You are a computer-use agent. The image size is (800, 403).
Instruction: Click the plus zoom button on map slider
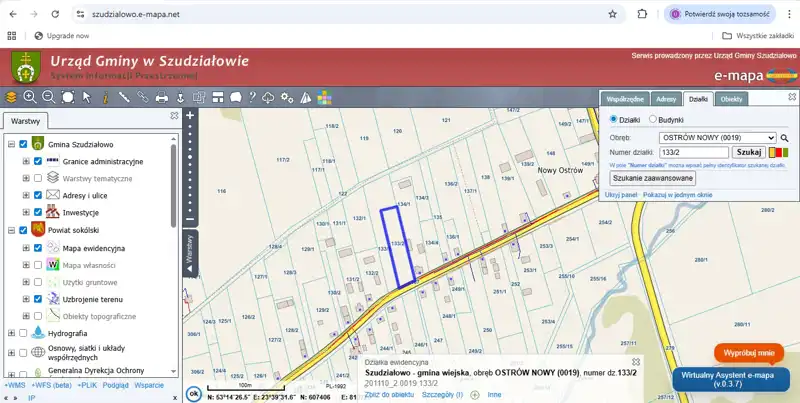coord(190,115)
